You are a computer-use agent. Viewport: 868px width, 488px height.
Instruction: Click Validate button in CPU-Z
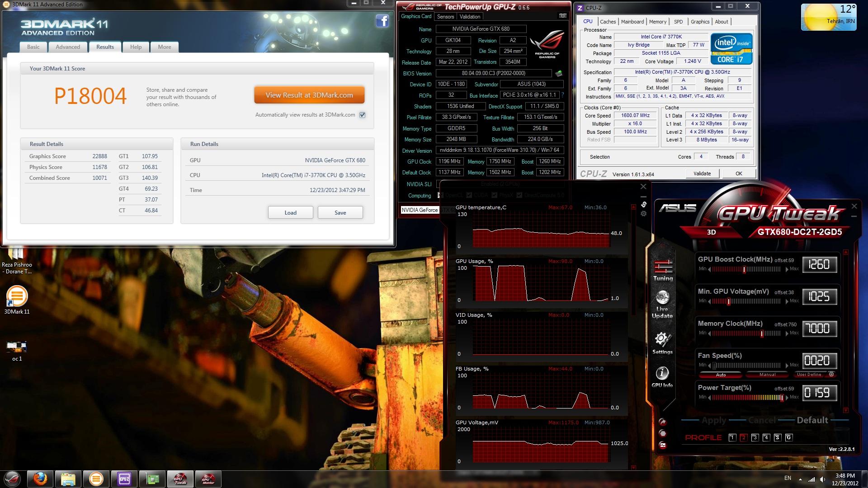click(702, 174)
